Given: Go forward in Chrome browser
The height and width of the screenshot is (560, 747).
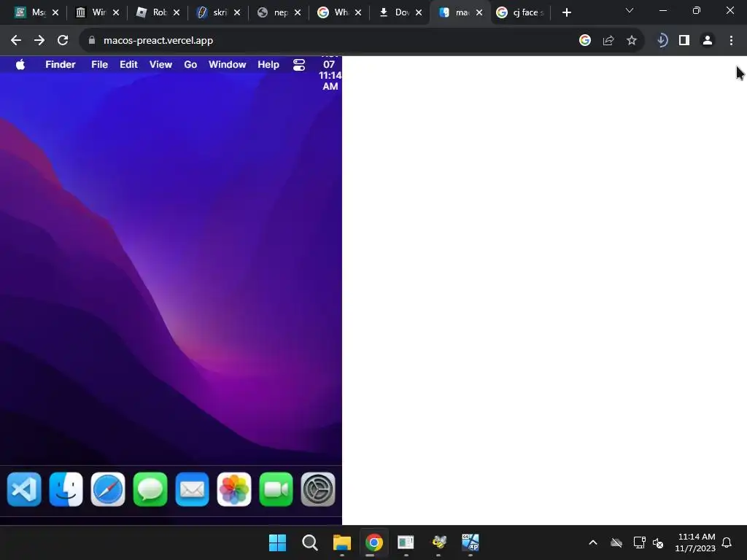Looking at the screenshot, I should click(39, 41).
